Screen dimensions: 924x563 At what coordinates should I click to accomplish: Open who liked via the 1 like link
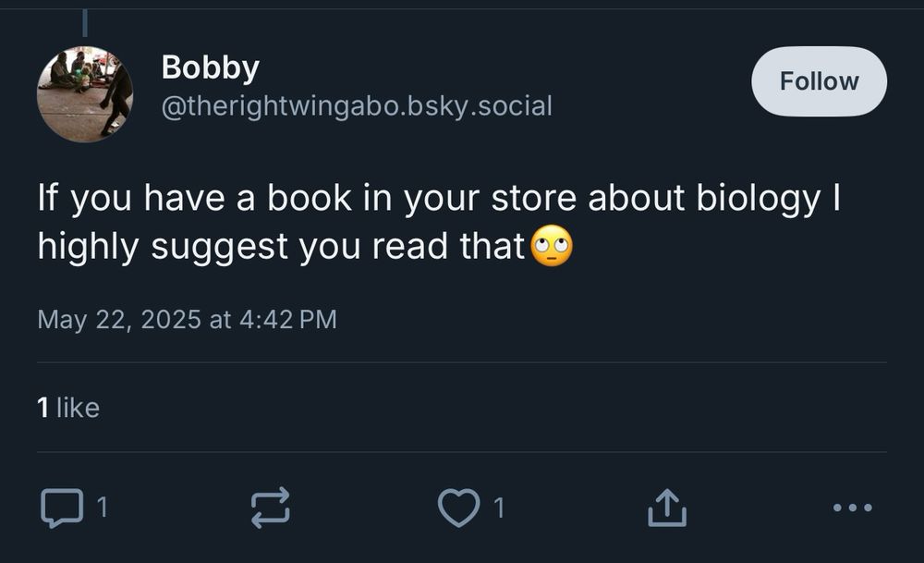(x=68, y=407)
